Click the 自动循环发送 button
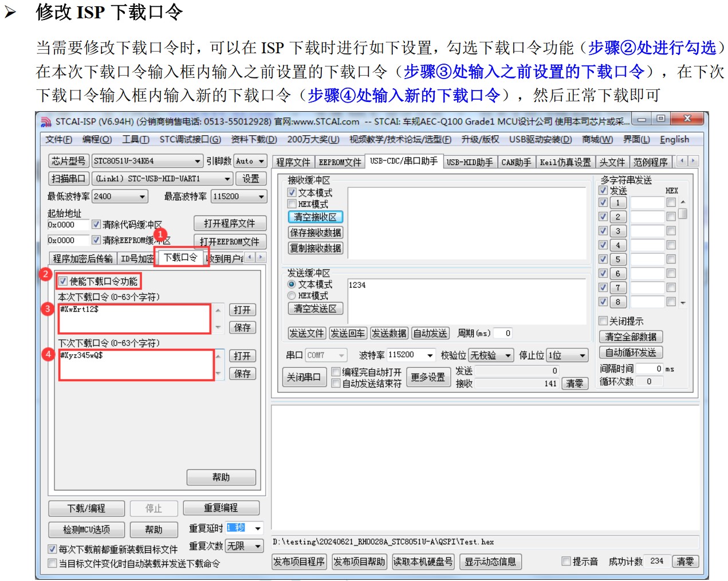The height and width of the screenshot is (581, 728). coord(631,352)
